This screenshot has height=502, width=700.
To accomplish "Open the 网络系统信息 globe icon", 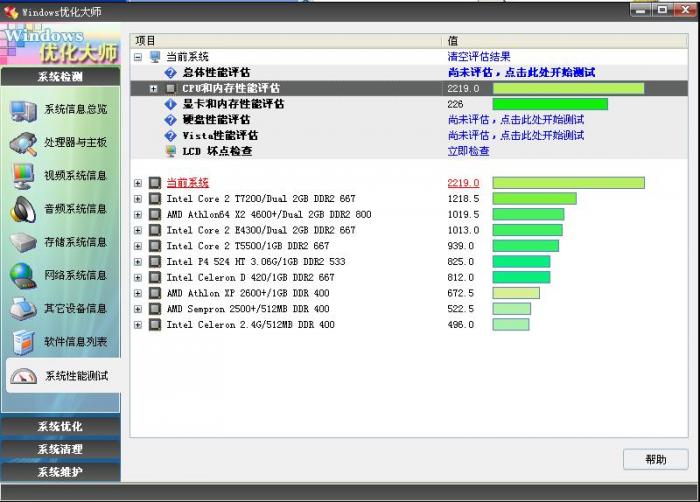I will click(x=23, y=276).
